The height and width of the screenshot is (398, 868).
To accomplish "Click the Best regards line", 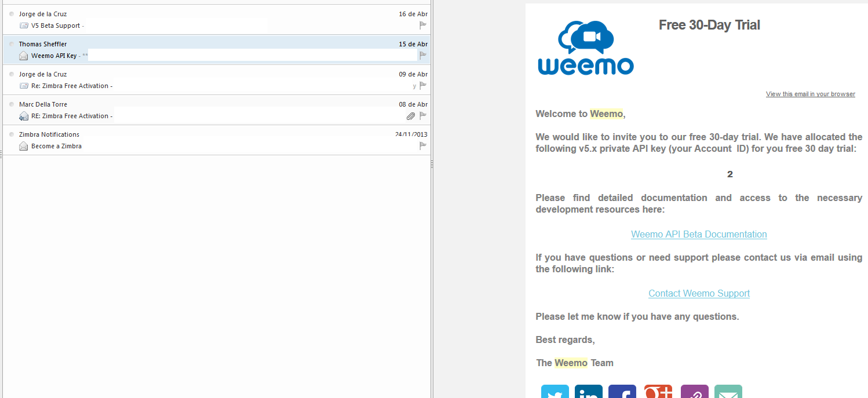I will click(x=565, y=339).
